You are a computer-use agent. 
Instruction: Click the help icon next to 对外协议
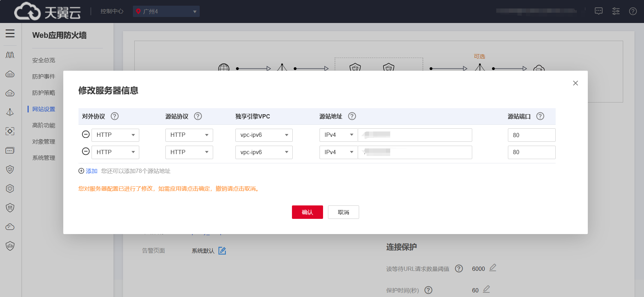point(115,116)
